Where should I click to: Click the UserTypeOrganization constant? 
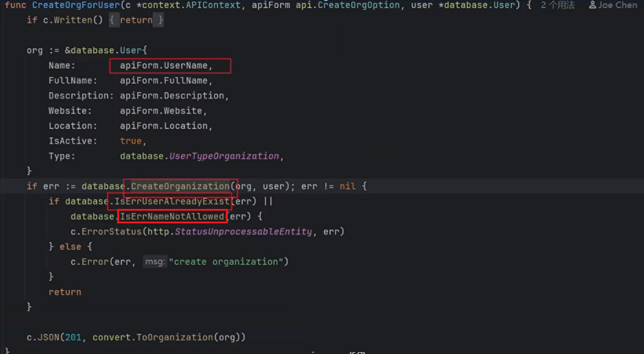coord(224,156)
